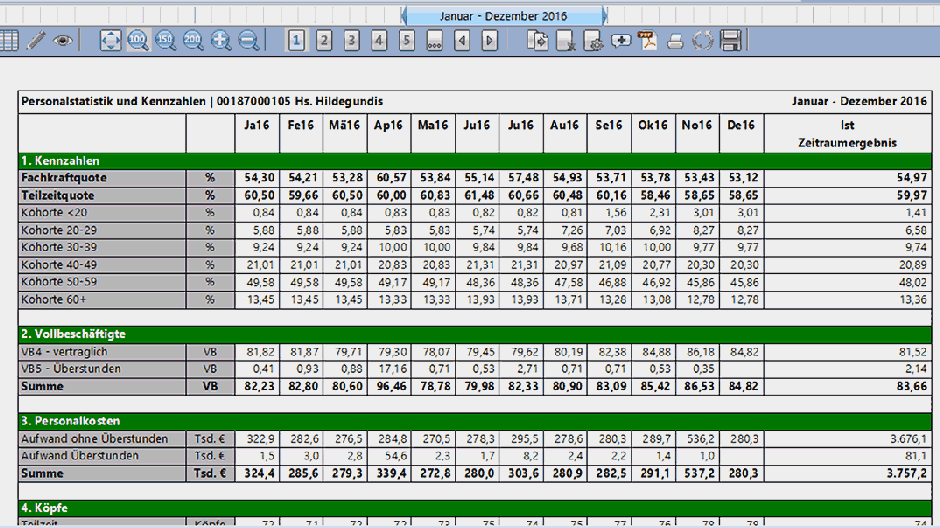The width and height of the screenshot is (940, 528).
Task: Click the Teilzeitquote row label
Action: (102, 195)
